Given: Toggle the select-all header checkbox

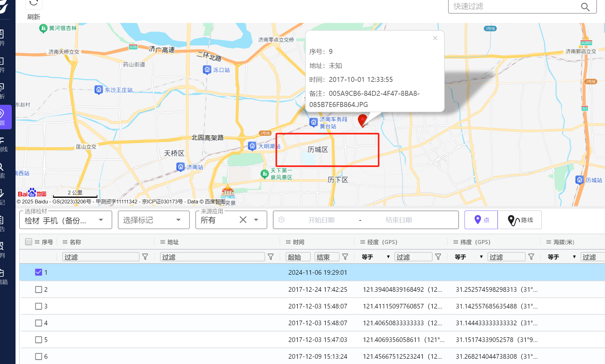Looking at the screenshot, I should (x=29, y=242).
